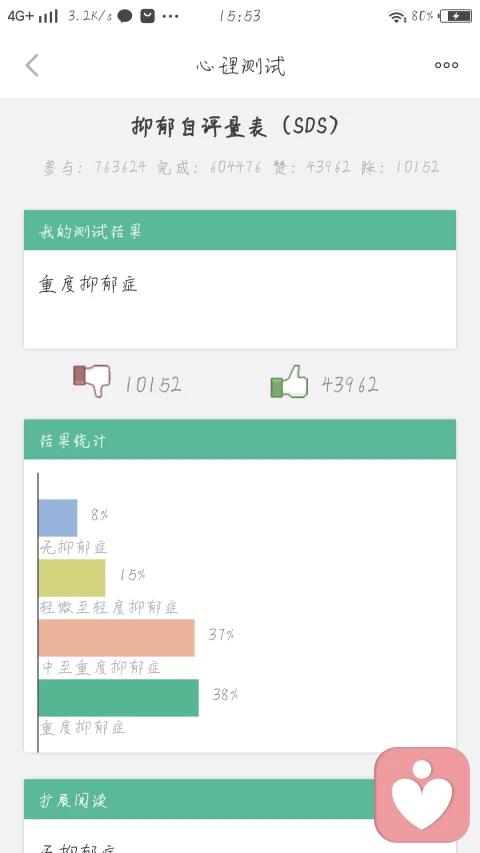Tap the message bubble notification icon
This screenshot has height=853, width=480.
[125, 16]
